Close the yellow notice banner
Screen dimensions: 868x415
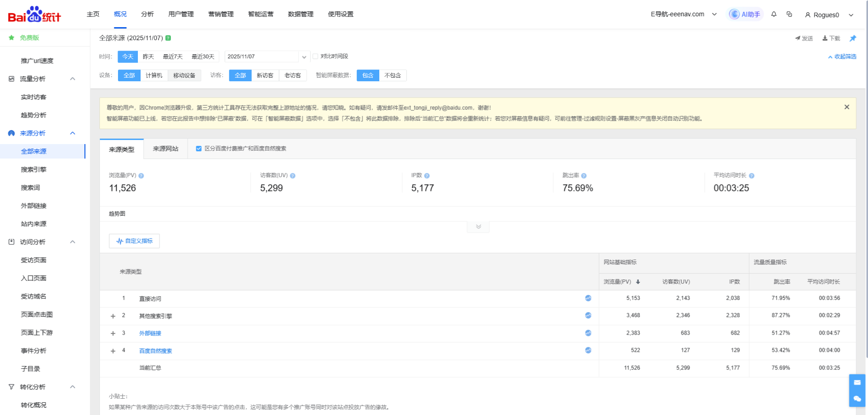pyautogui.click(x=847, y=107)
